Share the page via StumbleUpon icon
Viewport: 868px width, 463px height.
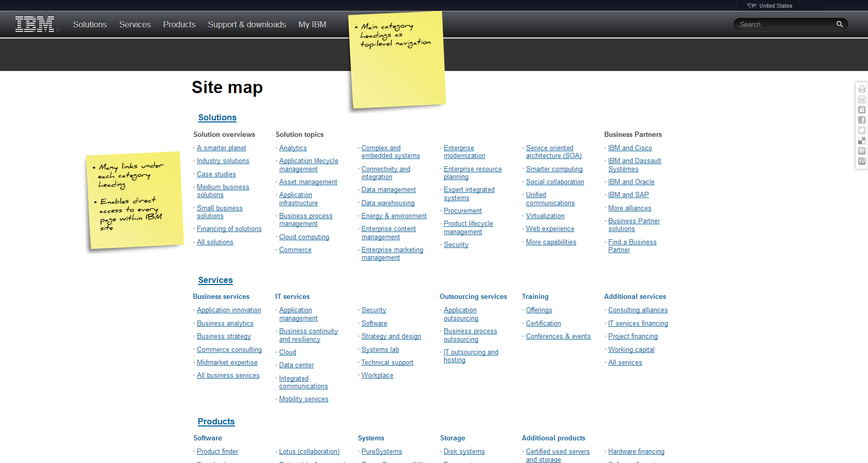(x=862, y=161)
